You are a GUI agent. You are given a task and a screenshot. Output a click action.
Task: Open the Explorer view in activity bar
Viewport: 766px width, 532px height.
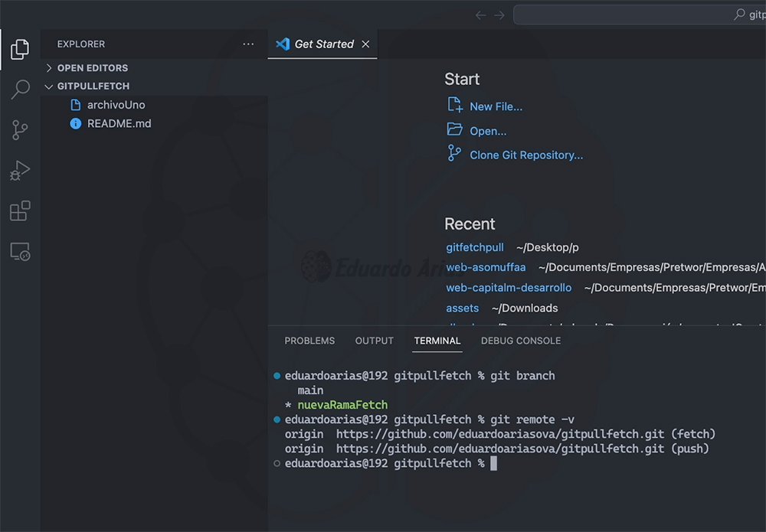pyautogui.click(x=20, y=49)
